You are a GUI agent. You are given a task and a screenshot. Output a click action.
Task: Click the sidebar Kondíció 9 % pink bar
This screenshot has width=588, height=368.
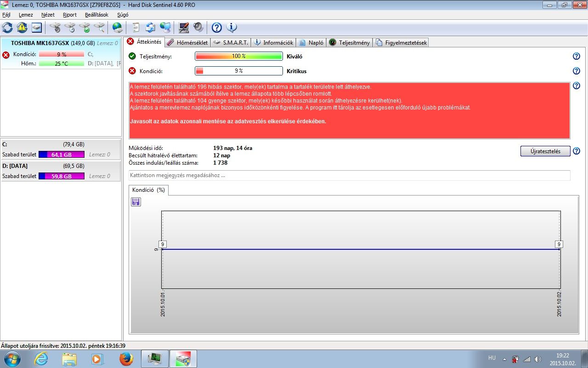[x=62, y=54]
